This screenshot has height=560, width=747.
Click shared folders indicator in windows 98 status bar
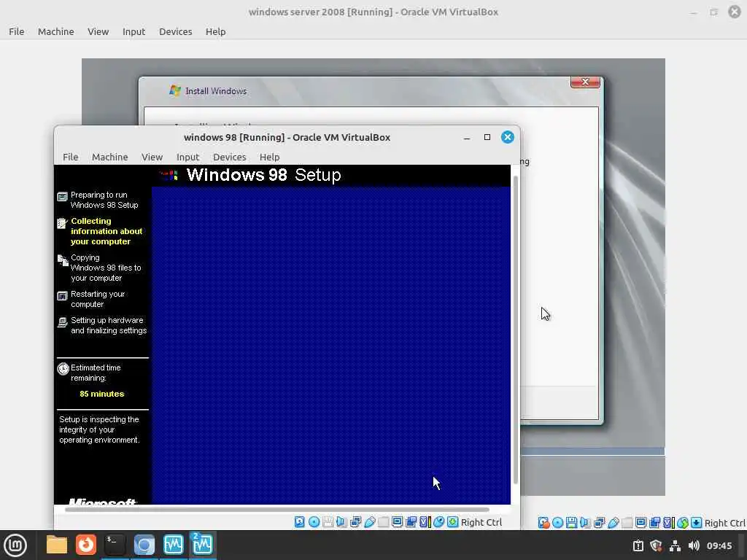384,522
